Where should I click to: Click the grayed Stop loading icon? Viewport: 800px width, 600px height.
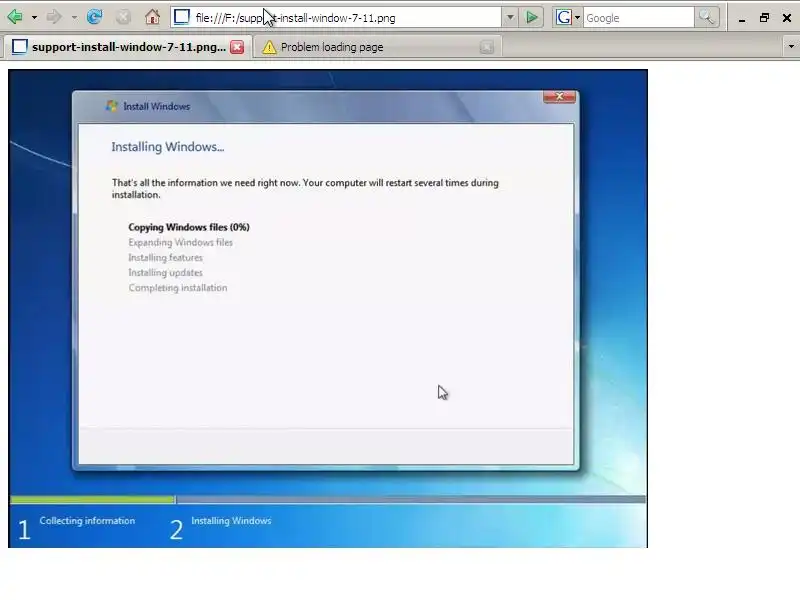[123, 17]
